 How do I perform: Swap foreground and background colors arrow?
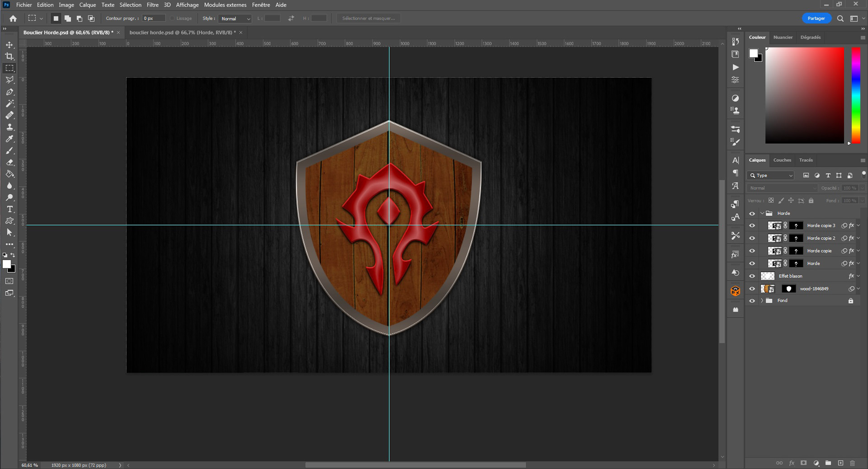coord(13,255)
